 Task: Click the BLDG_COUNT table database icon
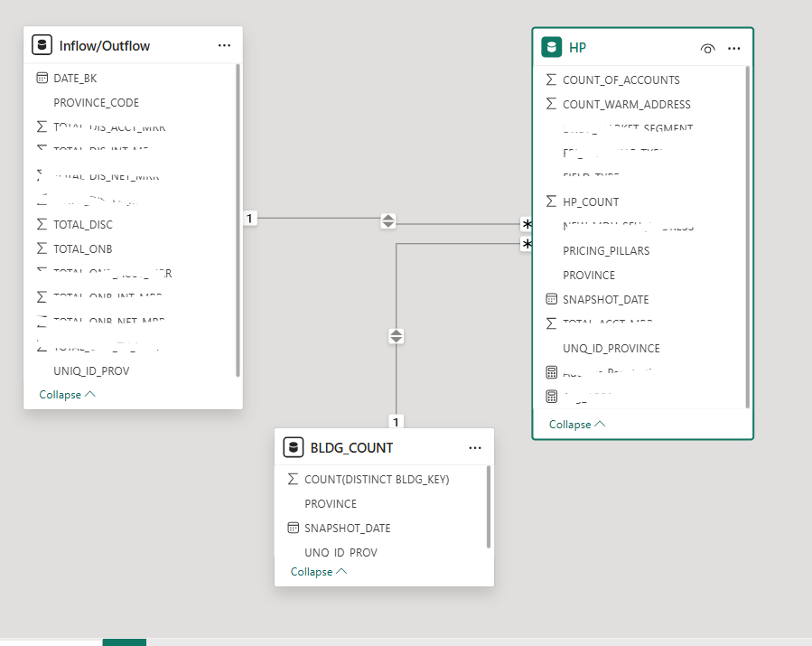tap(294, 447)
